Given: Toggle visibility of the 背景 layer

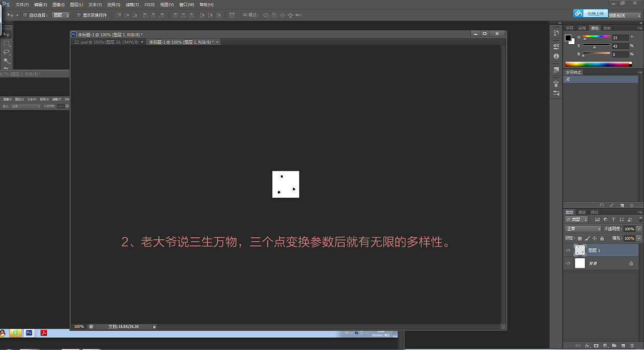Looking at the screenshot, I should (x=568, y=263).
